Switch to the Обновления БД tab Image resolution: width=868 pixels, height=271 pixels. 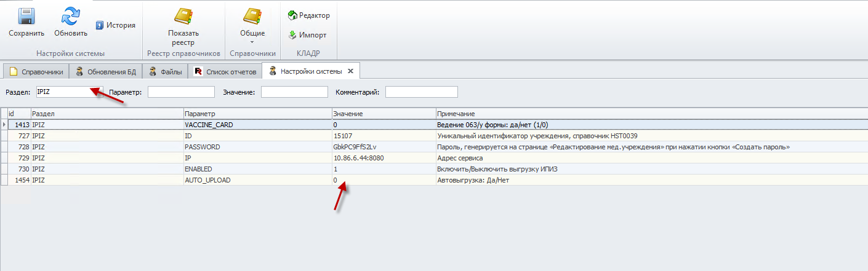[105, 72]
